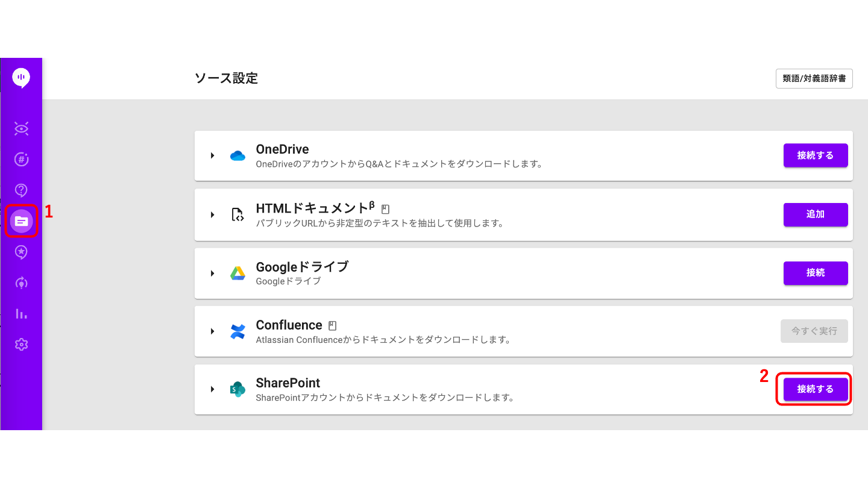Click 接続する button for OneDrive

pos(816,155)
